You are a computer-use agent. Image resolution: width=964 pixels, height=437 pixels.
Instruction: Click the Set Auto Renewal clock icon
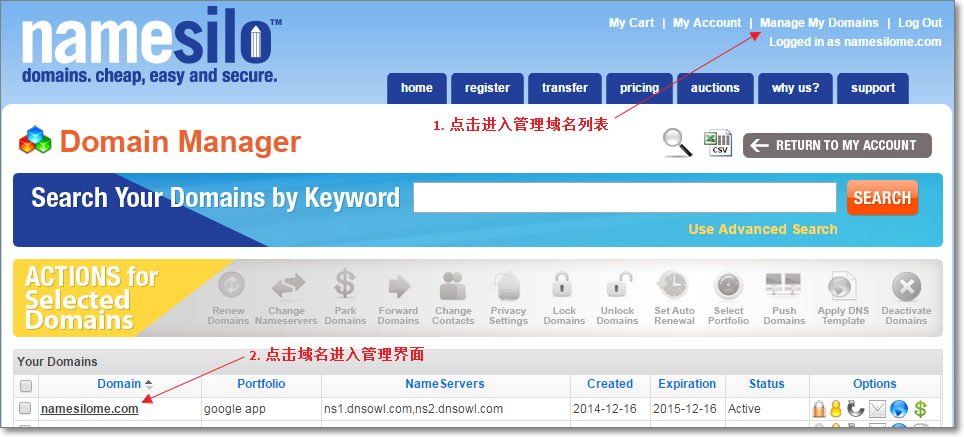tap(673, 285)
